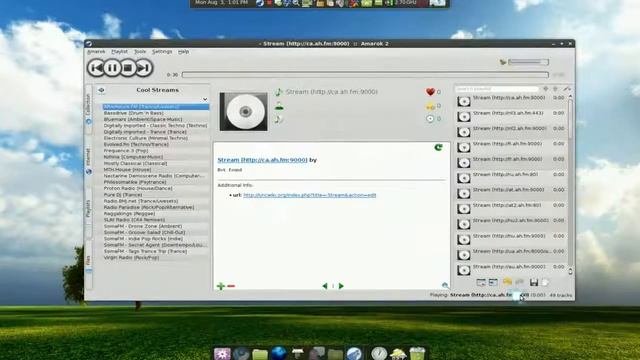Open the Tools menu
640x360 pixels.
point(140,52)
